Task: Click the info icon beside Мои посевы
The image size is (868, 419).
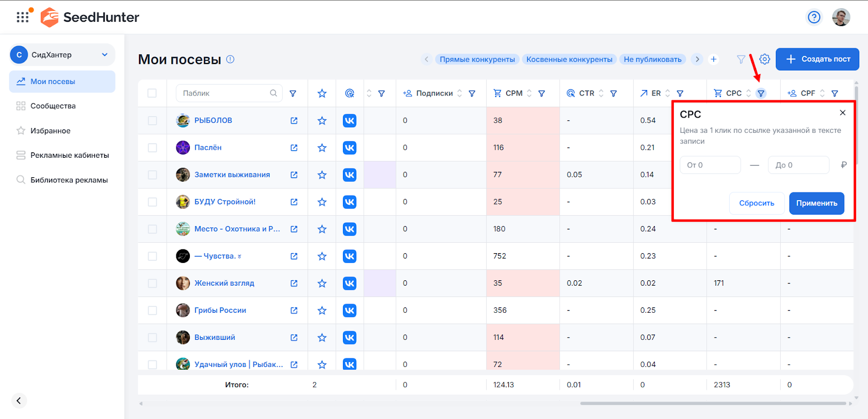Action: (x=230, y=59)
